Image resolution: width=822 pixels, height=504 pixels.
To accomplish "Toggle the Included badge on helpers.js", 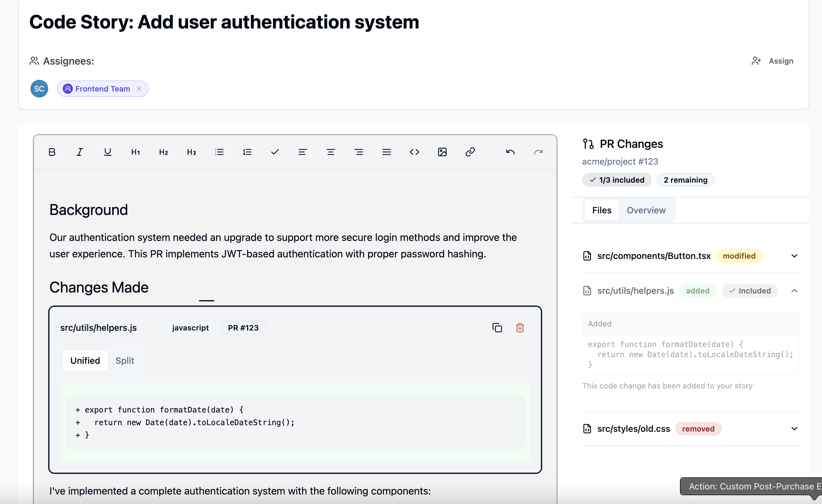I will coord(750,291).
